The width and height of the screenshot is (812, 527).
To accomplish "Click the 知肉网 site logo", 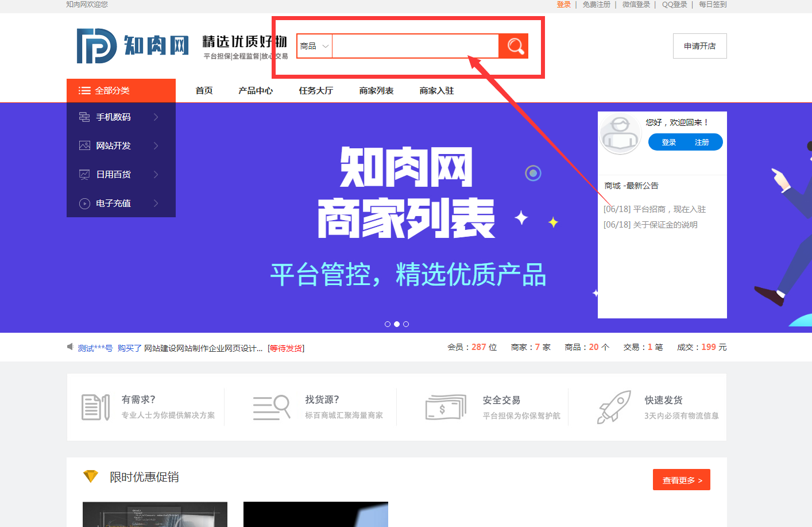I will pyautogui.click(x=133, y=45).
